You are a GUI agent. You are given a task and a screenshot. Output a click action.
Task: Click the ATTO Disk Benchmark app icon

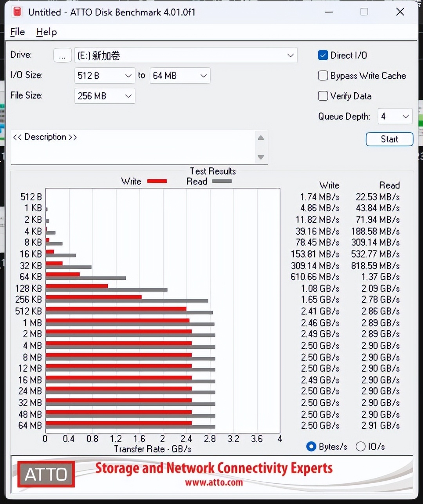click(17, 12)
